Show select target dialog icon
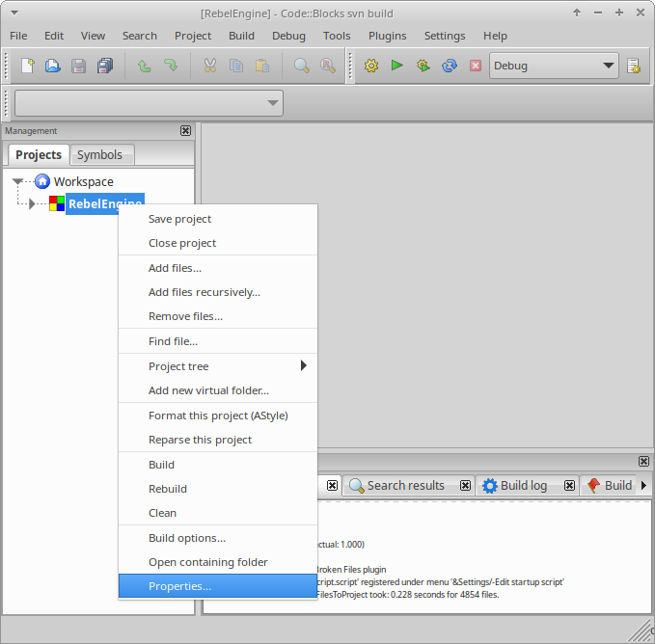The image size is (655, 644). click(x=634, y=66)
